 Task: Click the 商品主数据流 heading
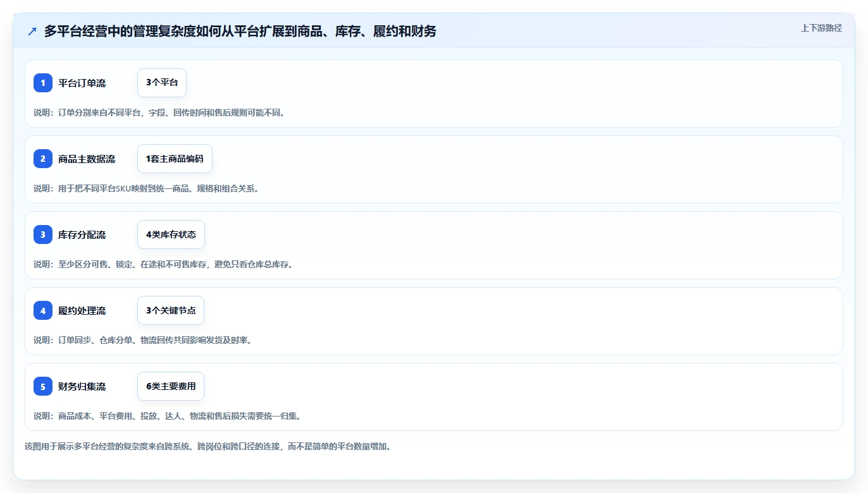coord(87,159)
